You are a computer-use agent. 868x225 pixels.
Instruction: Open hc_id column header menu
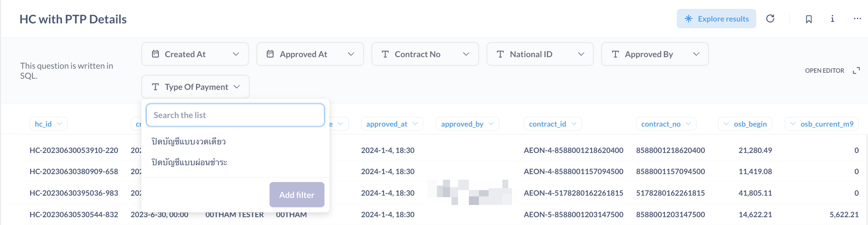(48, 124)
